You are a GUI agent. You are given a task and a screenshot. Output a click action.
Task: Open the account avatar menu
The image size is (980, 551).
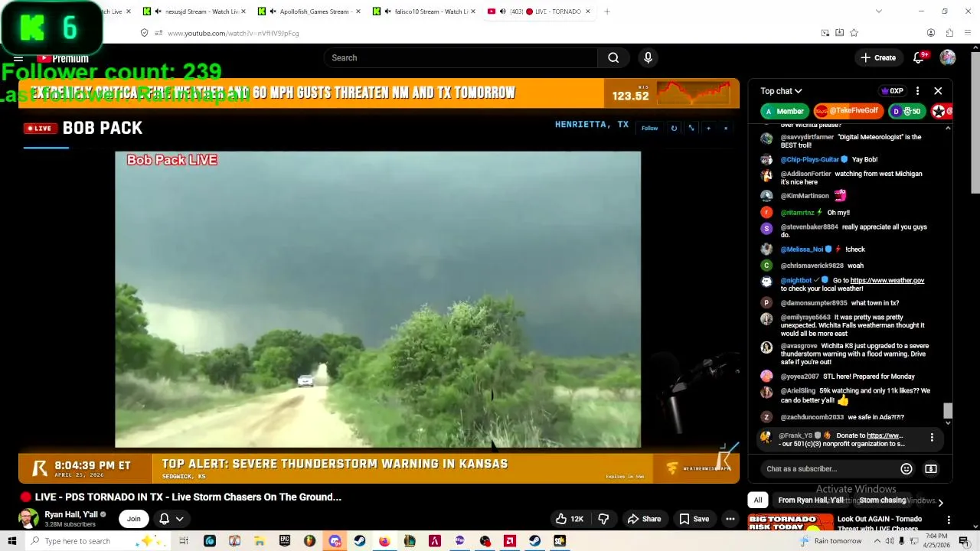pyautogui.click(x=948, y=57)
